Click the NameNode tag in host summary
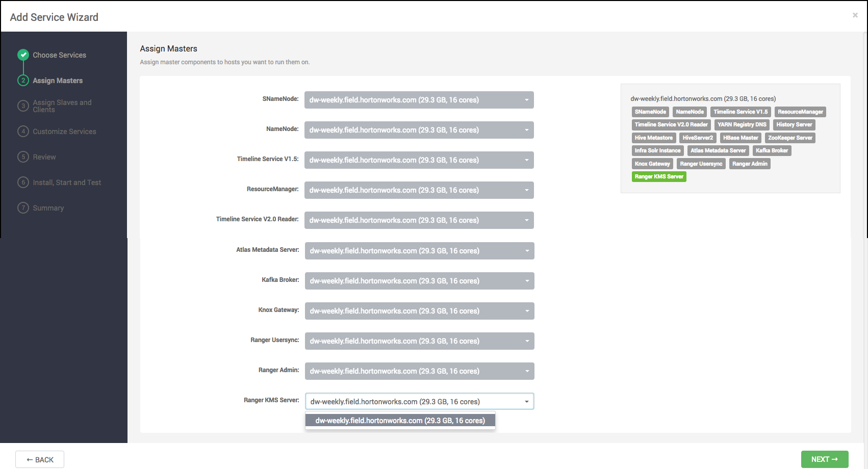 [690, 112]
